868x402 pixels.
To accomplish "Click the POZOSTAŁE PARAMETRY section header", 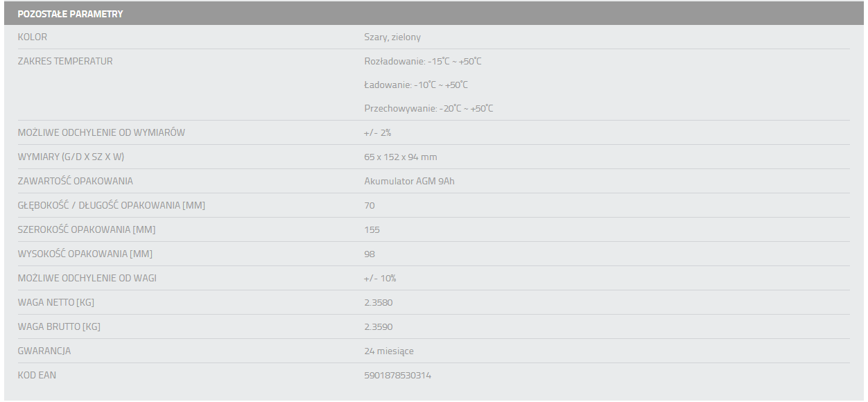I will pos(70,14).
